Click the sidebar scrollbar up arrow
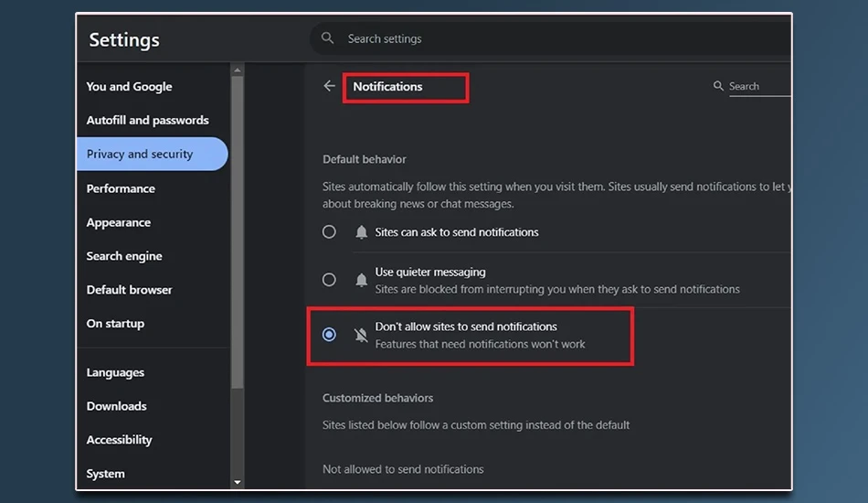 238,70
